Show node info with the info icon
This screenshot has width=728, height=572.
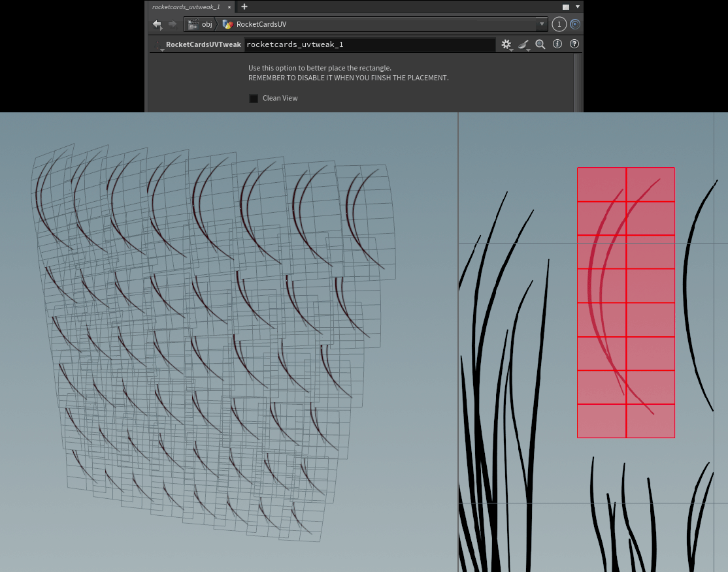coord(557,44)
